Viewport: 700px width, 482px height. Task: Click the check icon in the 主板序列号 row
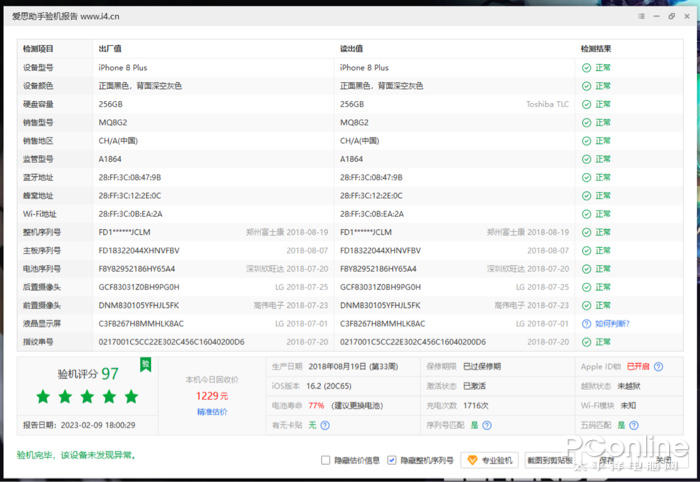pos(587,251)
